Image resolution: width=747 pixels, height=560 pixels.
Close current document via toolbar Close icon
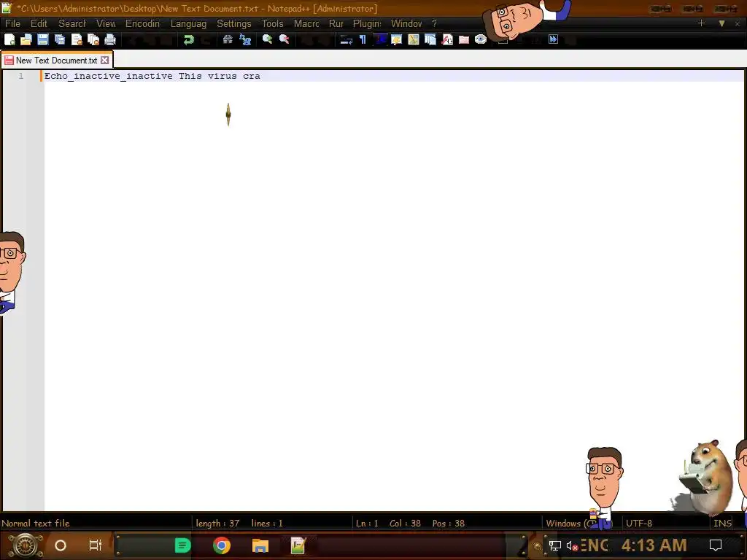click(76, 40)
